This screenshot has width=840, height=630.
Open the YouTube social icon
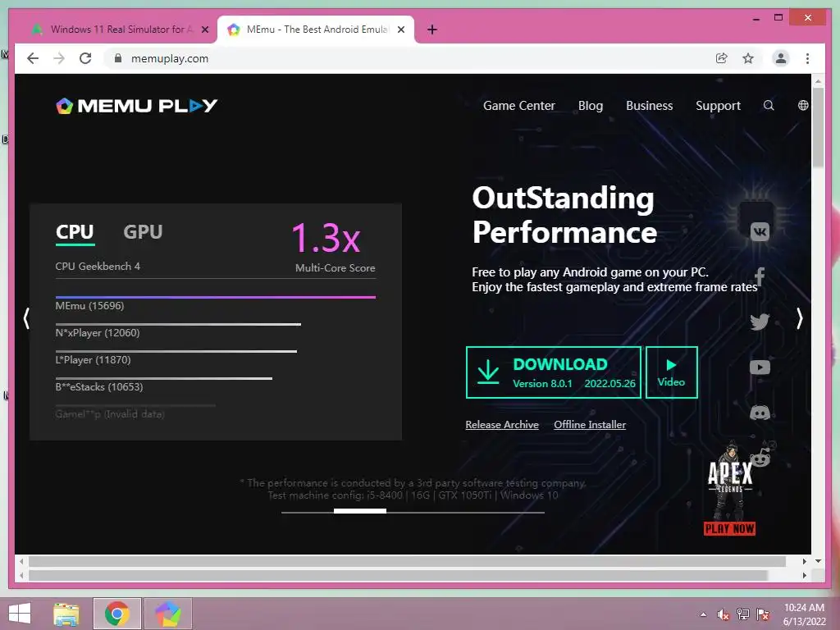pyautogui.click(x=760, y=367)
